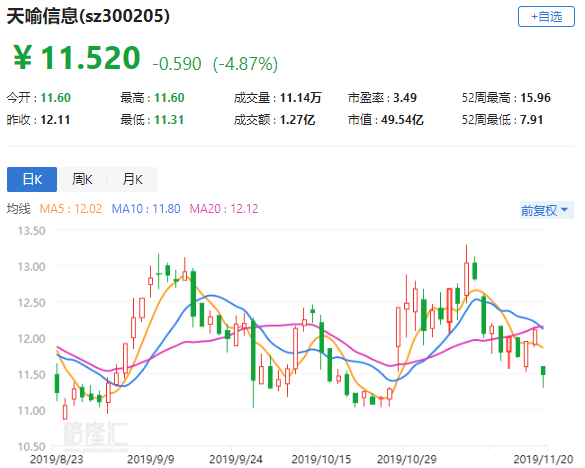The image size is (585, 468).
Task: Click the 10.50 price axis label
Action: 32,446
